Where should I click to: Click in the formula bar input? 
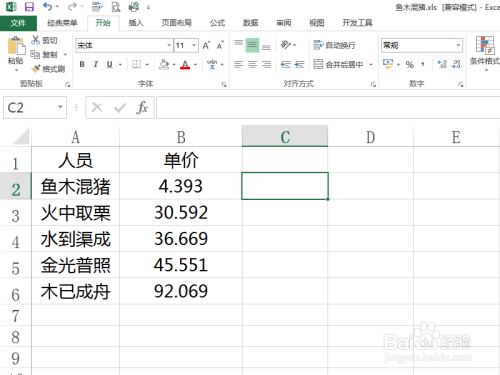point(328,107)
